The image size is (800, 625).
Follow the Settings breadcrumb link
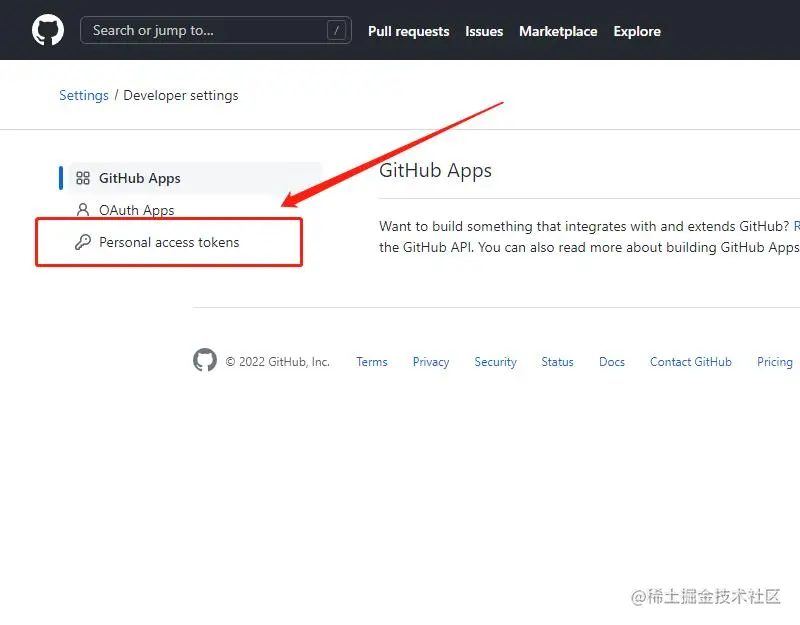coord(84,95)
